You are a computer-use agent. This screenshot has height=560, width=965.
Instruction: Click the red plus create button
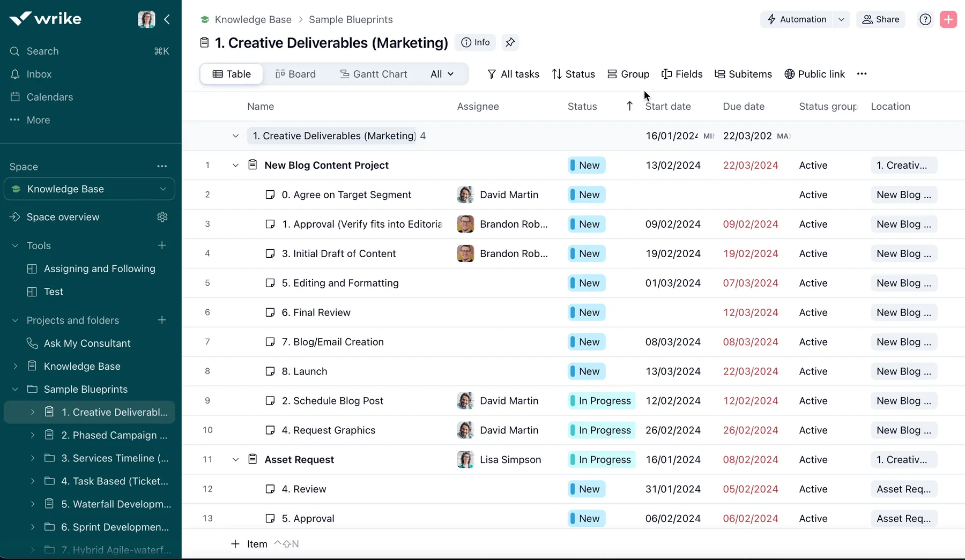[x=948, y=19]
